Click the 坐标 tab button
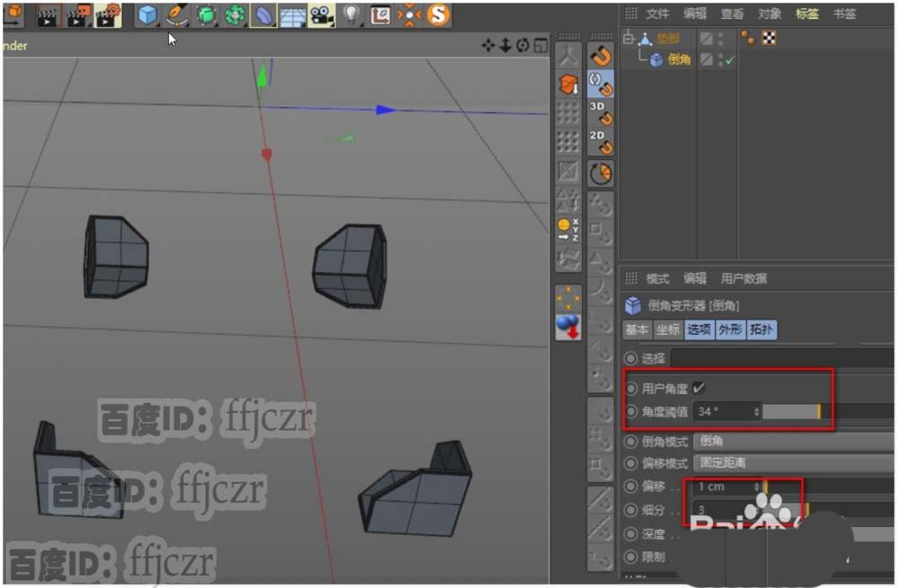This screenshot has width=898, height=588. [668, 329]
